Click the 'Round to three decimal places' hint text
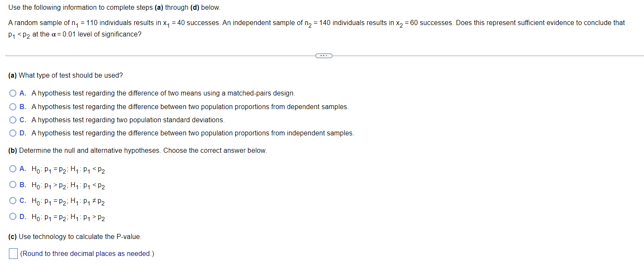The height and width of the screenshot is (264, 644). [86, 253]
